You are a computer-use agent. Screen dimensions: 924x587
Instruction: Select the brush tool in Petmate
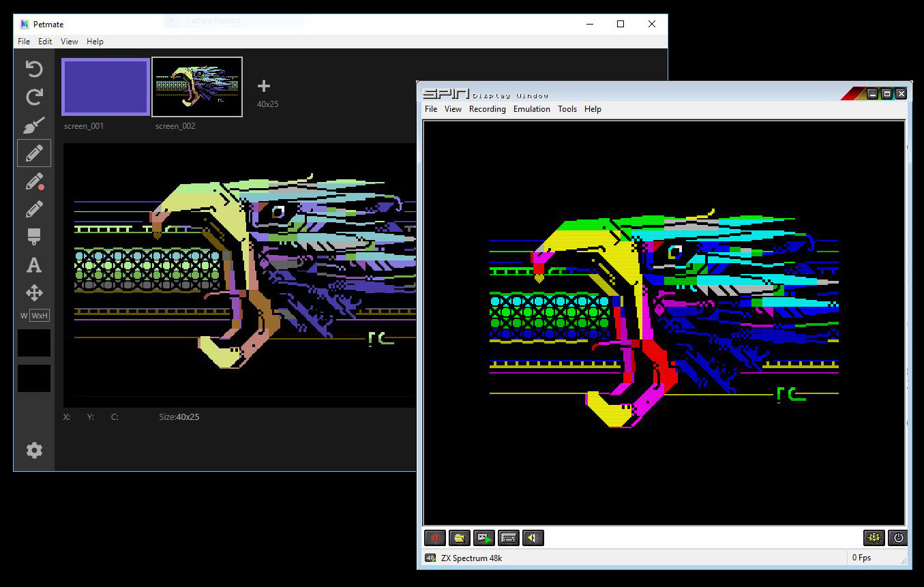click(34, 125)
